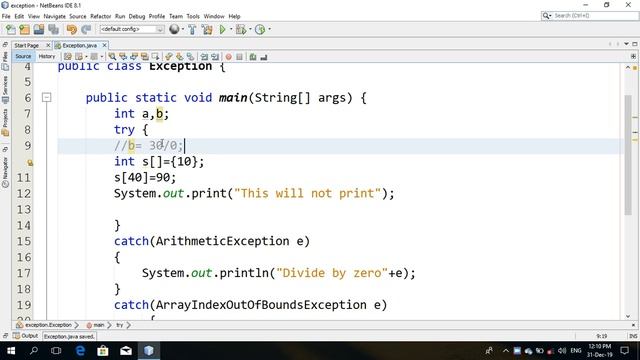Click the Debug Project icon
This screenshot has height=360, width=640.
(x=241, y=29)
